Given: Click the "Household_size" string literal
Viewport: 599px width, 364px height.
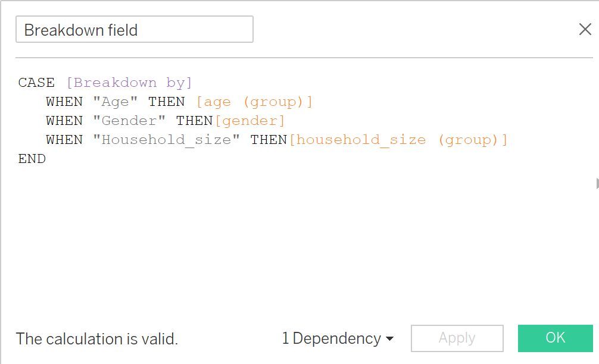Looking at the screenshot, I should [x=166, y=140].
